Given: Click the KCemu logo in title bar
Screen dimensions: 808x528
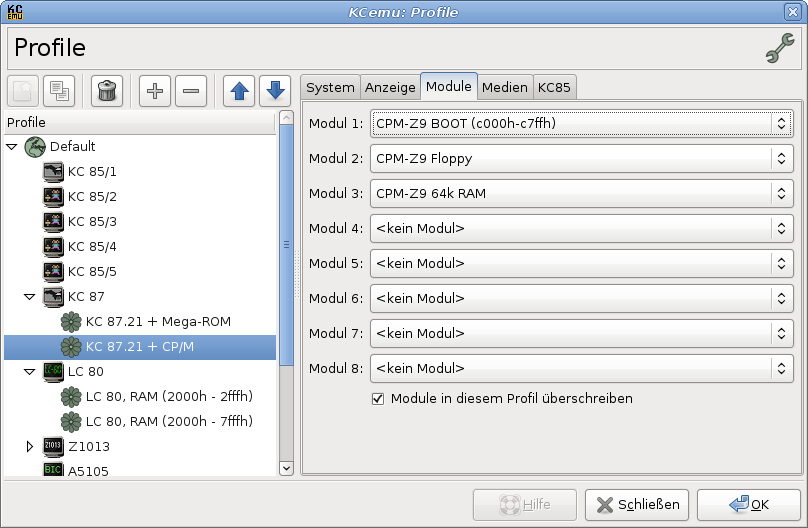Looking at the screenshot, I should 15,12.
